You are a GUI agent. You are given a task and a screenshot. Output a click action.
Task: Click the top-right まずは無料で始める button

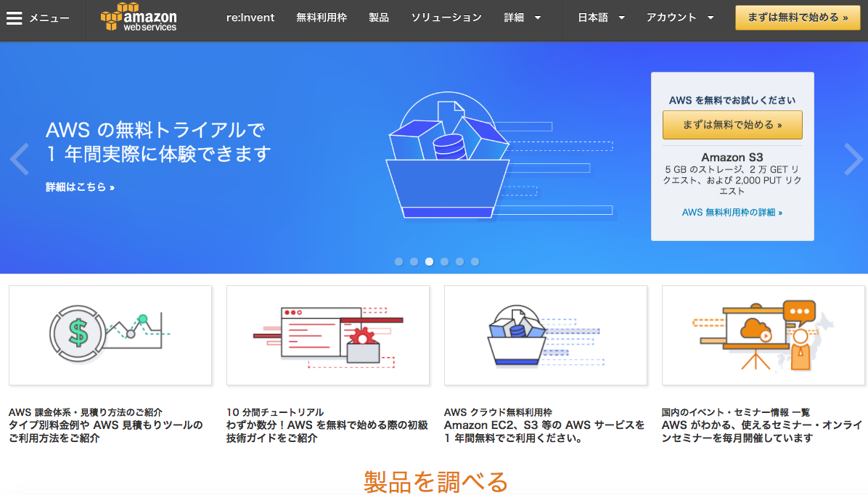[x=798, y=17]
